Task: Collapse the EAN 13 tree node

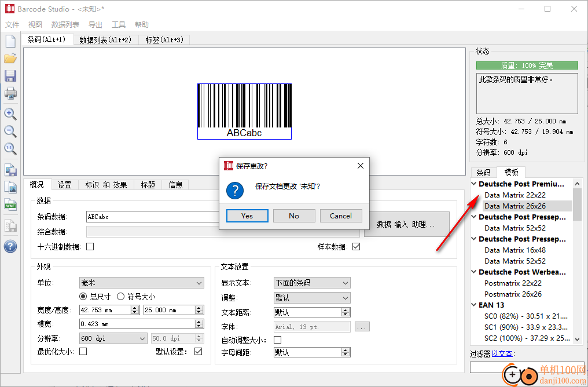Action: 474,305
